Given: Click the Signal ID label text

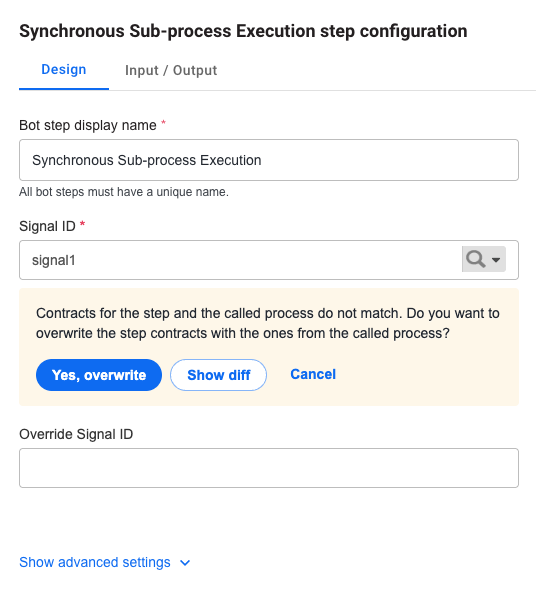Looking at the screenshot, I should [47, 227].
